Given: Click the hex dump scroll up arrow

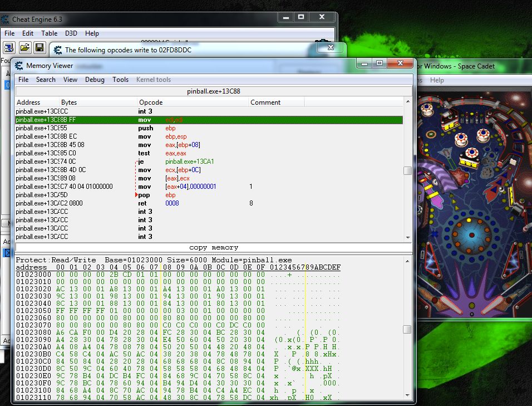Looking at the screenshot, I should pos(407,261).
